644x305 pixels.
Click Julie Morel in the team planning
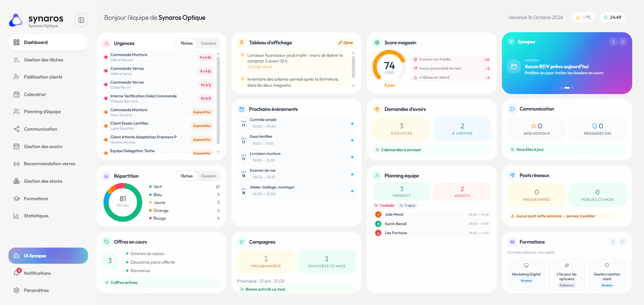[x=432, y=215]
